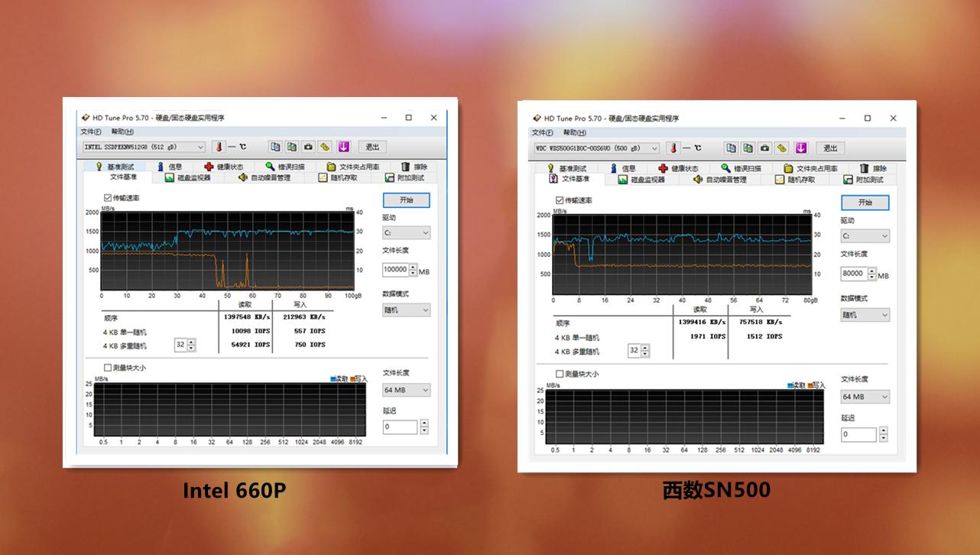Screen dimensions: 980x555
Task: Expand 驱动 C: dropdown in WDC window
Action: 865,236
